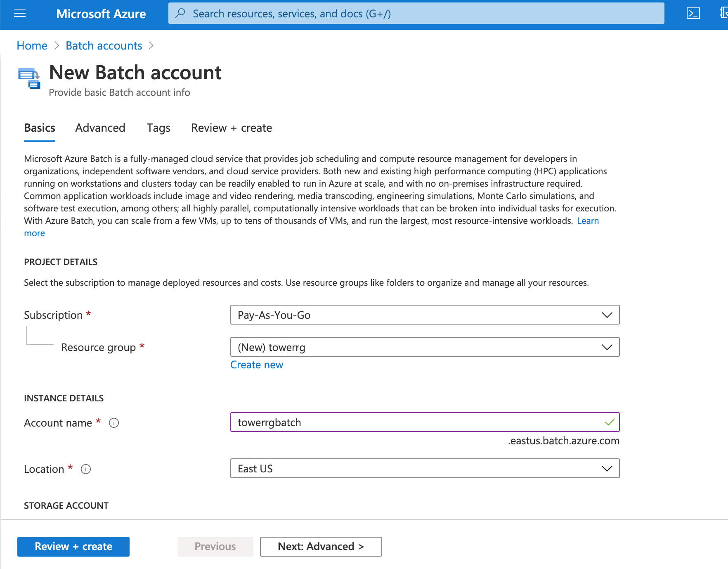Go to Batch accounts breadcrumb
Screen dimensions: 728x569
(104, 46)
